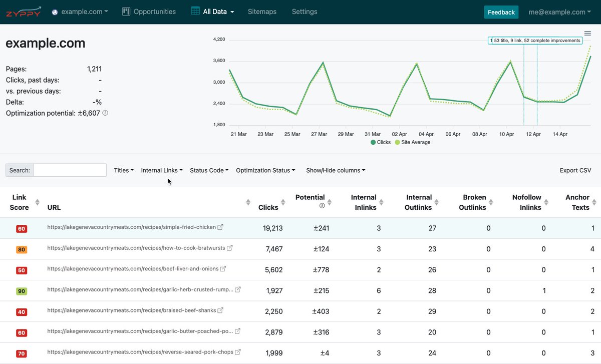Click the Opportunities icon in the top bar
Image resolution: width=601 pixels, height=364 pixels.
coord(126,11)
